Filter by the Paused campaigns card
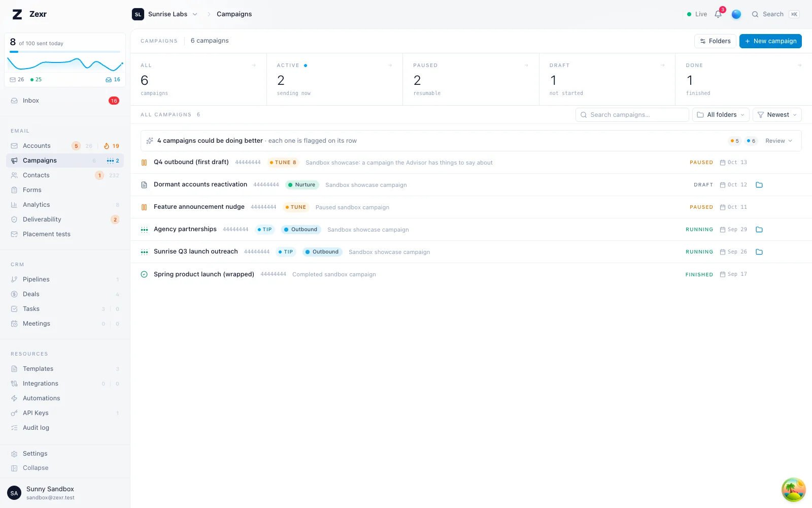The image size is (812, 508). point(471,79)
